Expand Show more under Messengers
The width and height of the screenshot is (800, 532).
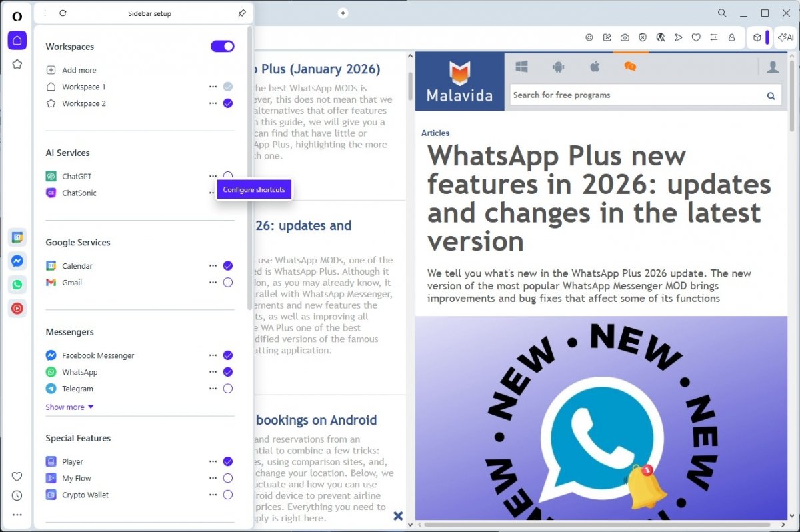coord(69,407)
